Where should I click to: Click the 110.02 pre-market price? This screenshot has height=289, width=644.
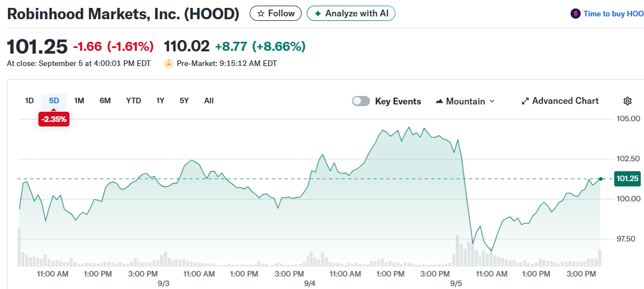[186, 46]
